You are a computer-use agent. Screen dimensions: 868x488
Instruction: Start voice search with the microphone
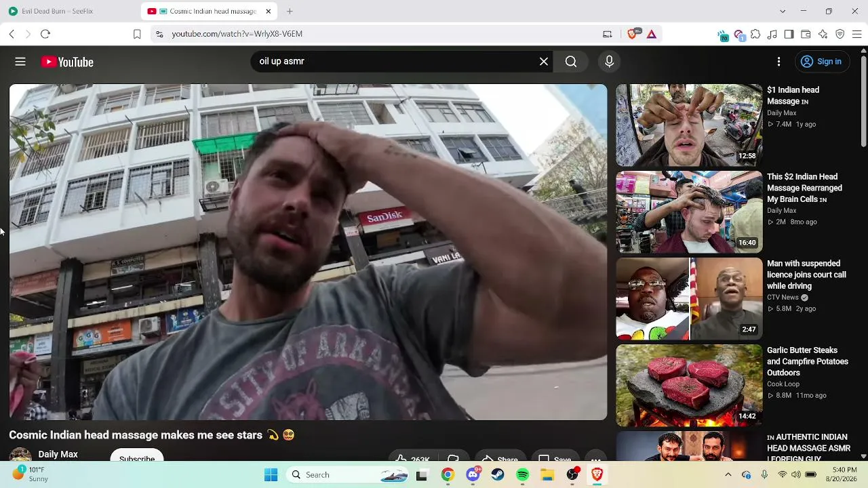pos(609,62)
